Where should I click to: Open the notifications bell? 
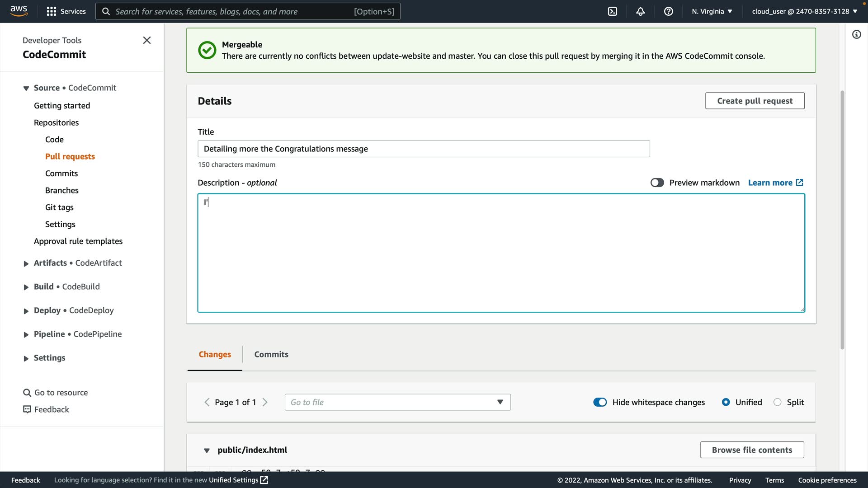pos(640,11)
